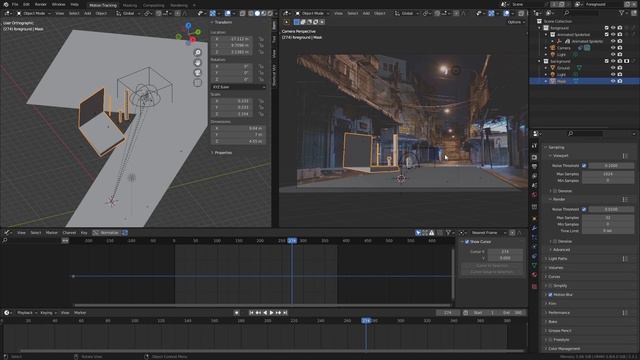Open the XYZ Euler rotation mode dropdown
Viewport: 640px width, 360px height.
coord(238,87)
